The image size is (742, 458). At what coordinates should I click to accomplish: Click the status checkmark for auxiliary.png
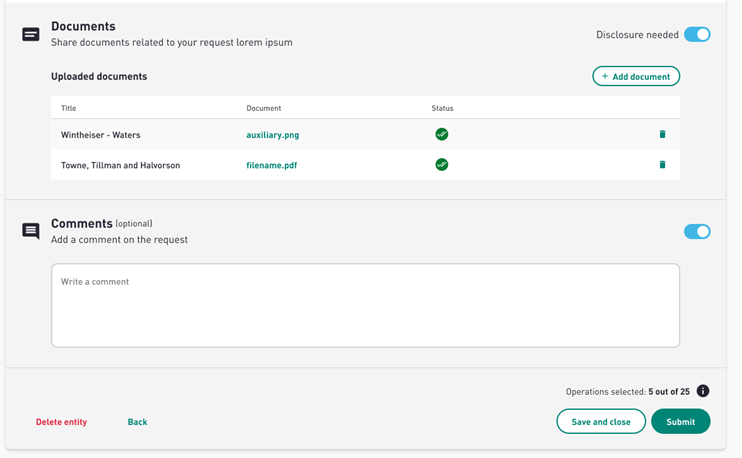pos(442,134)
